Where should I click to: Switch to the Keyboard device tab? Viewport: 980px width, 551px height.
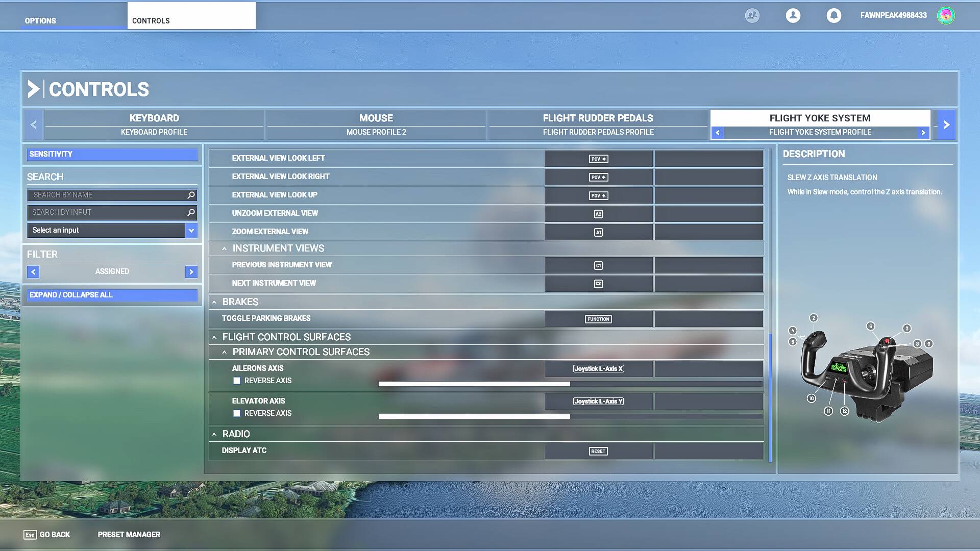(154, 124)
